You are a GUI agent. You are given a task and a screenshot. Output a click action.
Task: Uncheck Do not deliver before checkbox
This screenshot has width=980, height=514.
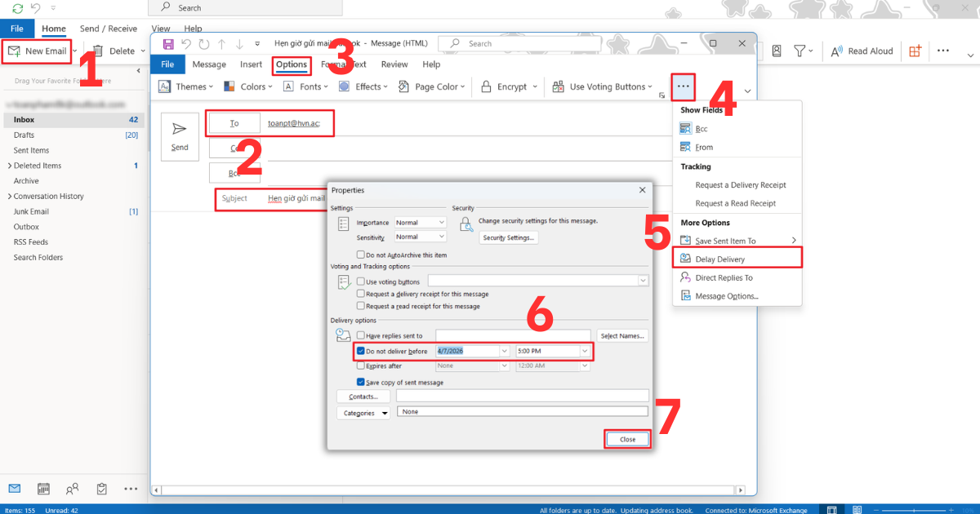coord(361,351)
